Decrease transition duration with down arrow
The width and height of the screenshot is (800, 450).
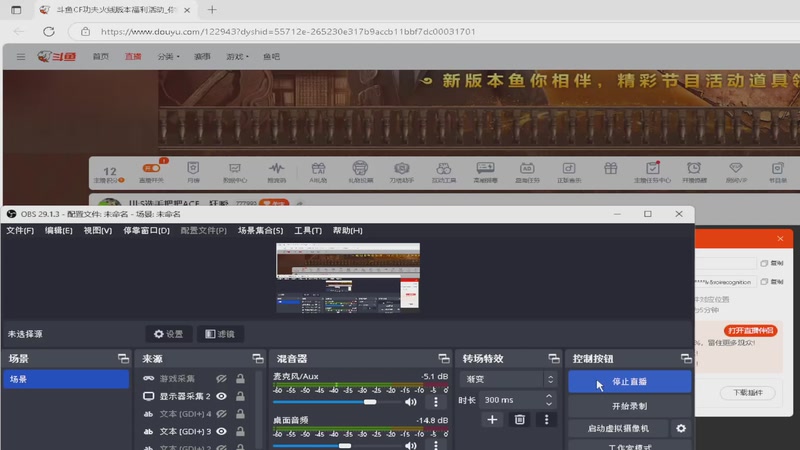tap(549, 404)
